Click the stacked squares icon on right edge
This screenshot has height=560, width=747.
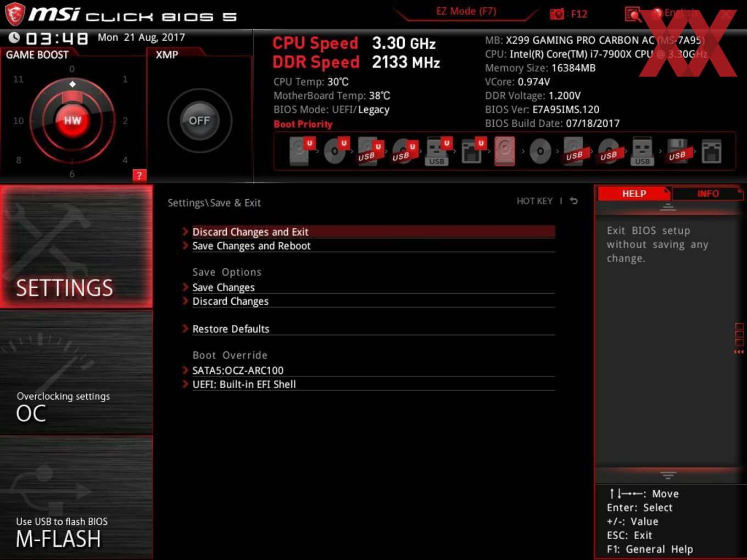coord(739,334)
